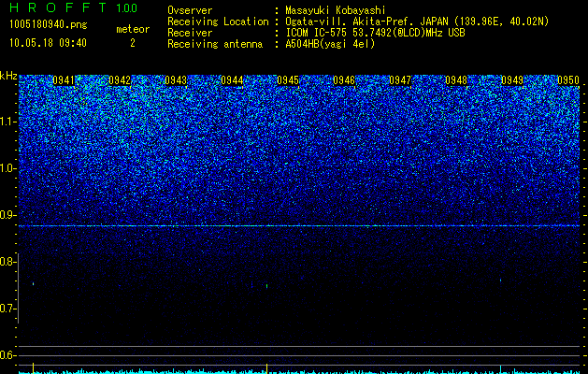Click the version number 1.0.0
This screenshot has height=374, width=588.
[126, 7]
